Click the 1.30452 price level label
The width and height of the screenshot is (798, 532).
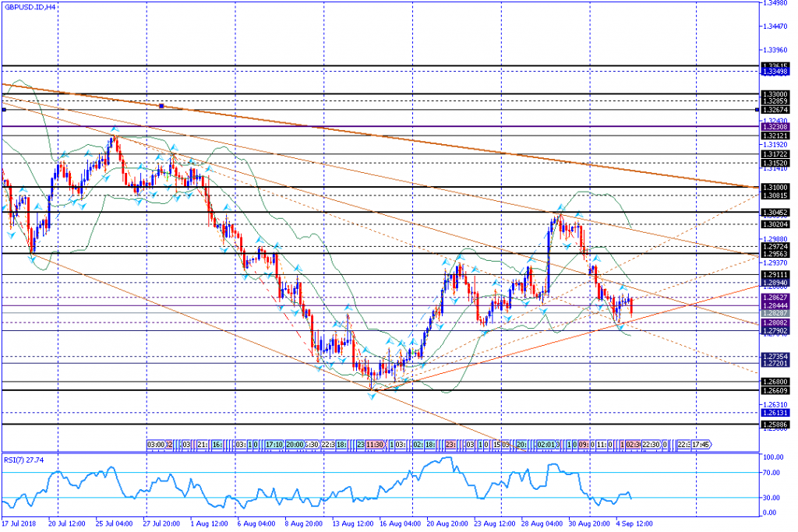[774, 212]
